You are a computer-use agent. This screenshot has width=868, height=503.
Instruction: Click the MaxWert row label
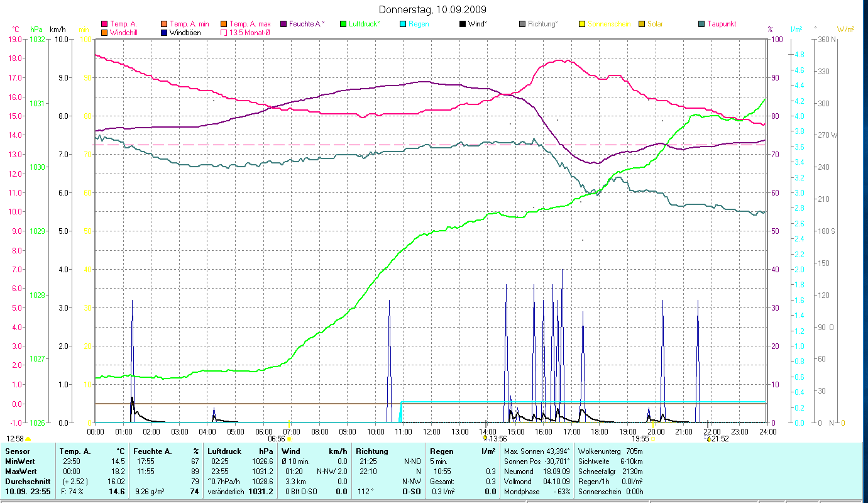click(x=21, y=472)
